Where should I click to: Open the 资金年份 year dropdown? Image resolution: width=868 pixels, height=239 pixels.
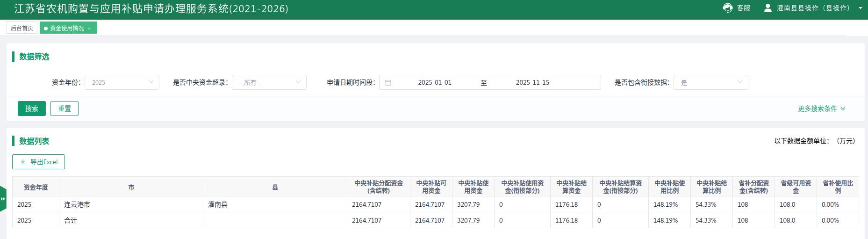coord(122,82)
